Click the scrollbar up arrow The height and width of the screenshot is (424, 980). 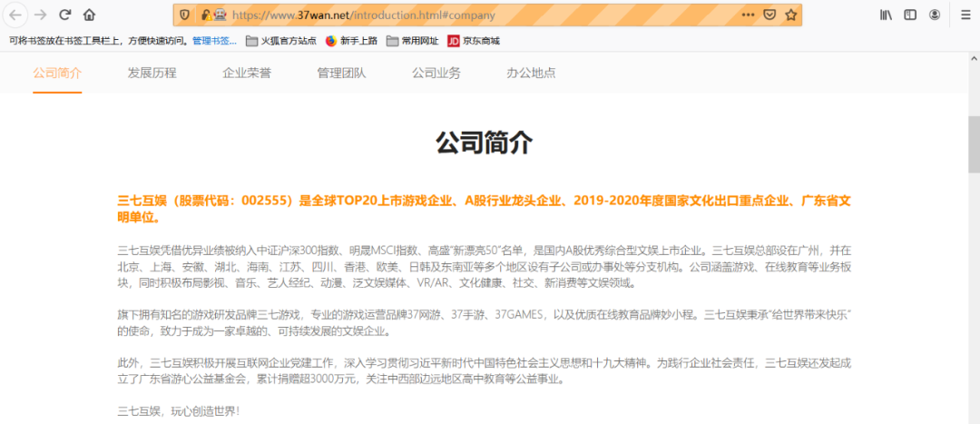click(974, 57)
